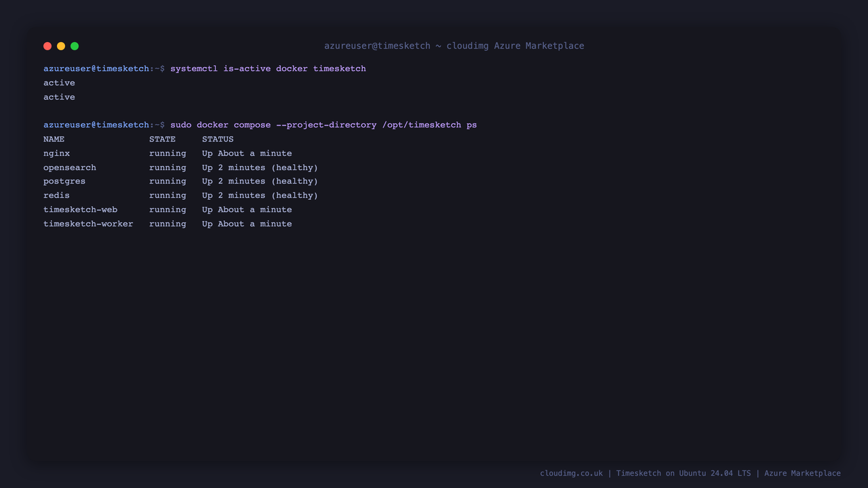Select the 'sudo docker compose' command line

(323, 125)
